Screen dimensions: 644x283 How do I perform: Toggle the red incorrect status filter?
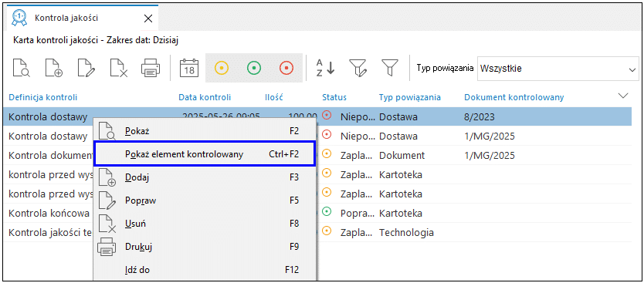tap(286, 68)
